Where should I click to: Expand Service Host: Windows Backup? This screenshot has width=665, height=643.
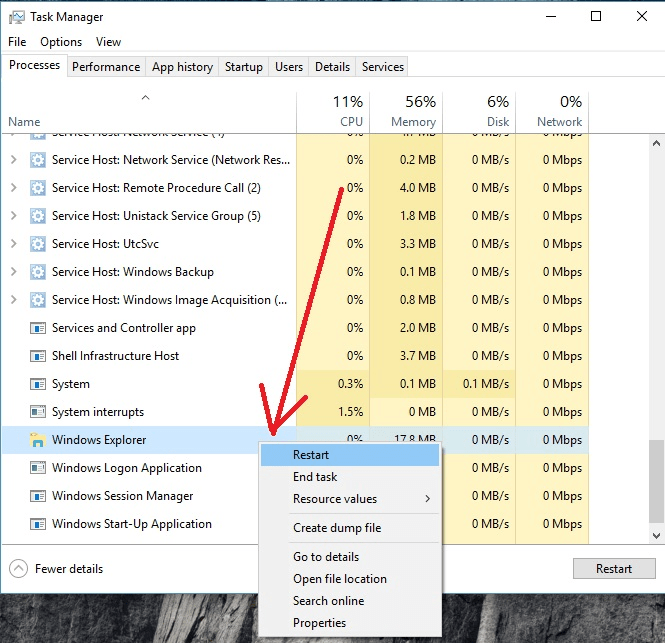tap(14, 272)
